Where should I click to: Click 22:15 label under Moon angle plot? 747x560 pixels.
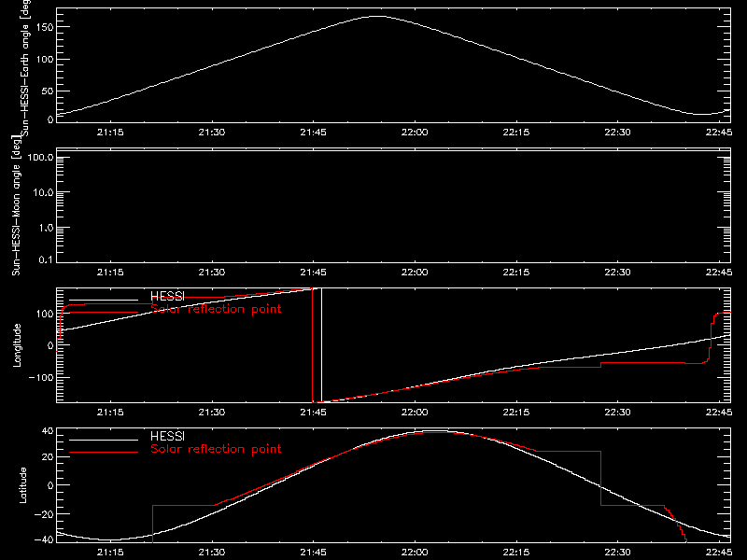[516, 273]
